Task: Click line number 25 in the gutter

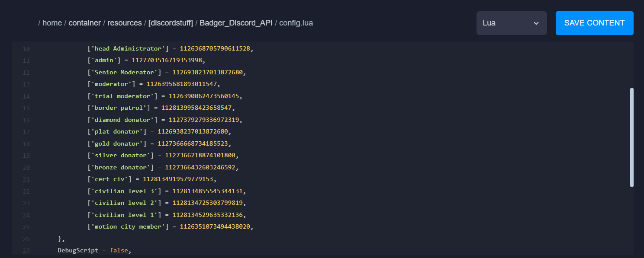Action: (26, 227)
